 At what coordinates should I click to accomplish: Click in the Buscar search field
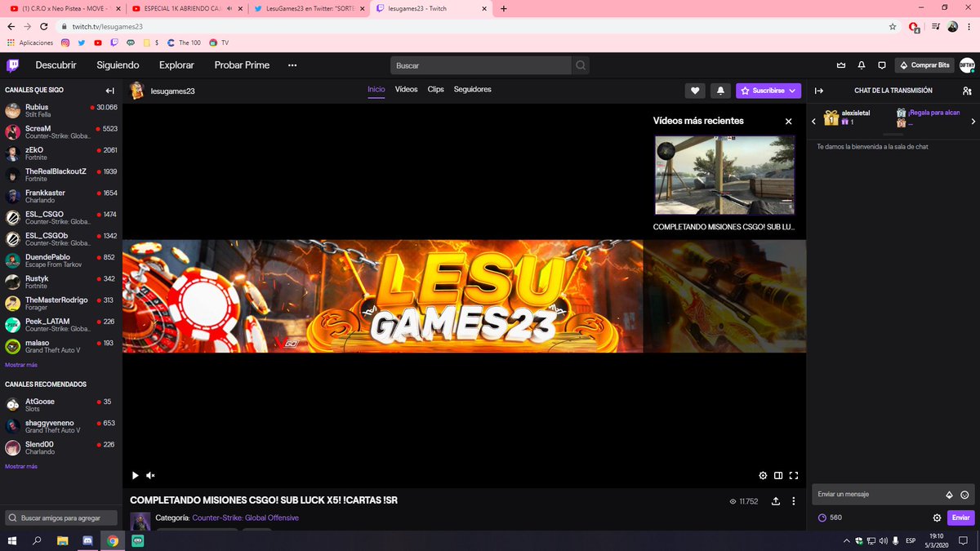[x=481, y=65]
